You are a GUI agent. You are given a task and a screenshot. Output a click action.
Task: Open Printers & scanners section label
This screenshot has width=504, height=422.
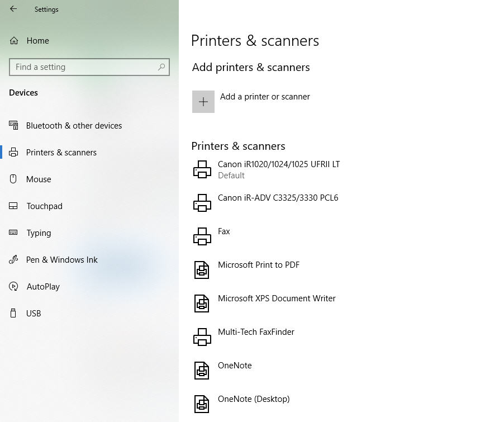point(61,152)
